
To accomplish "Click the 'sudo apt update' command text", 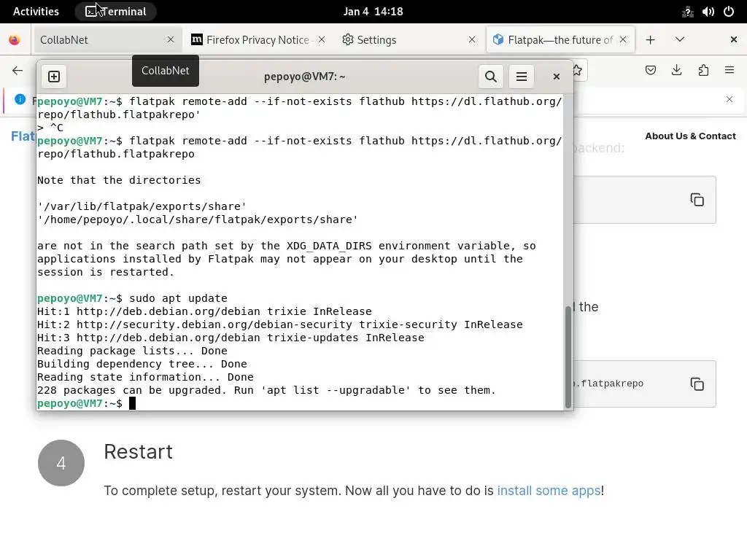I will 178,298.
